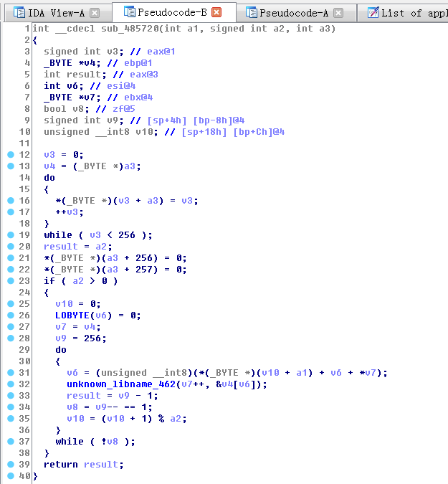This screenshot has width=448, height=484.
Task: Click 'v8 = v9-- == 1;' on line 34
Action: (x=110, y=407)
